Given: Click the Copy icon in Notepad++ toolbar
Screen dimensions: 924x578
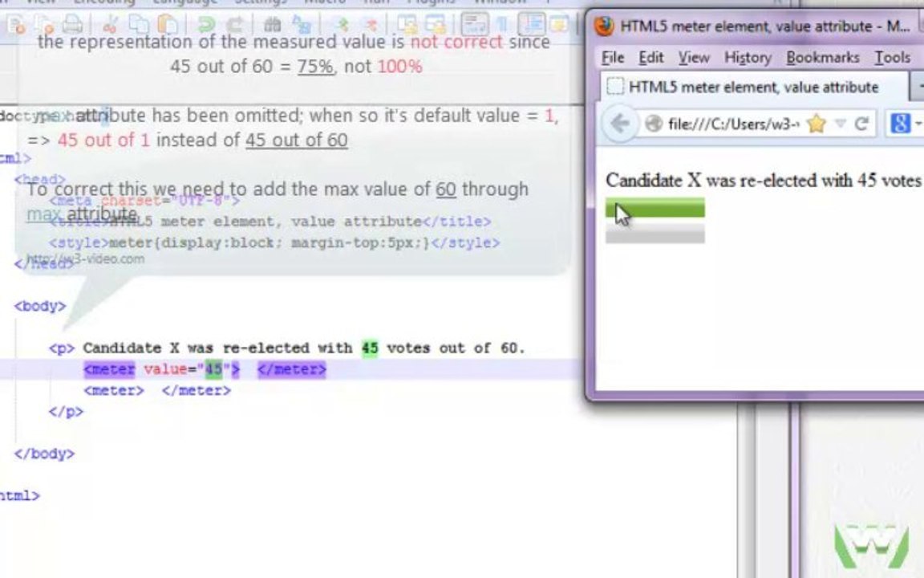Looking at the screenshot, I should (x=139, y=24).
